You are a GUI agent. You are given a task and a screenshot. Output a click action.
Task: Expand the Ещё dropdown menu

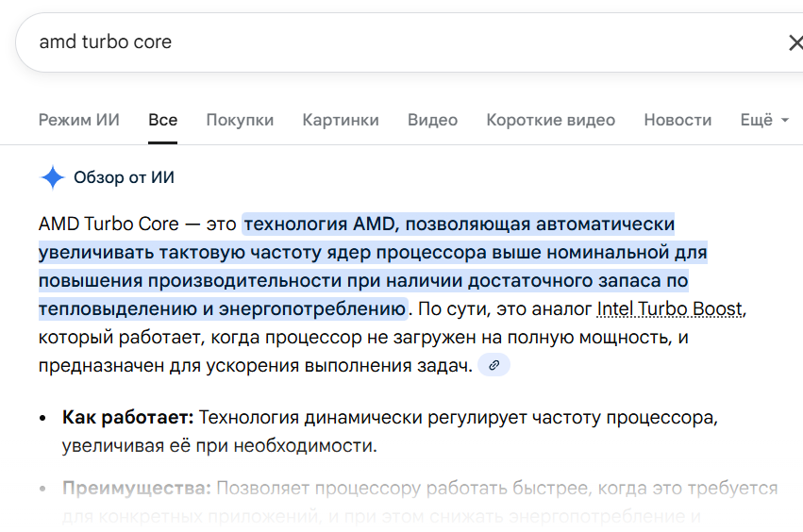[764, 120]
